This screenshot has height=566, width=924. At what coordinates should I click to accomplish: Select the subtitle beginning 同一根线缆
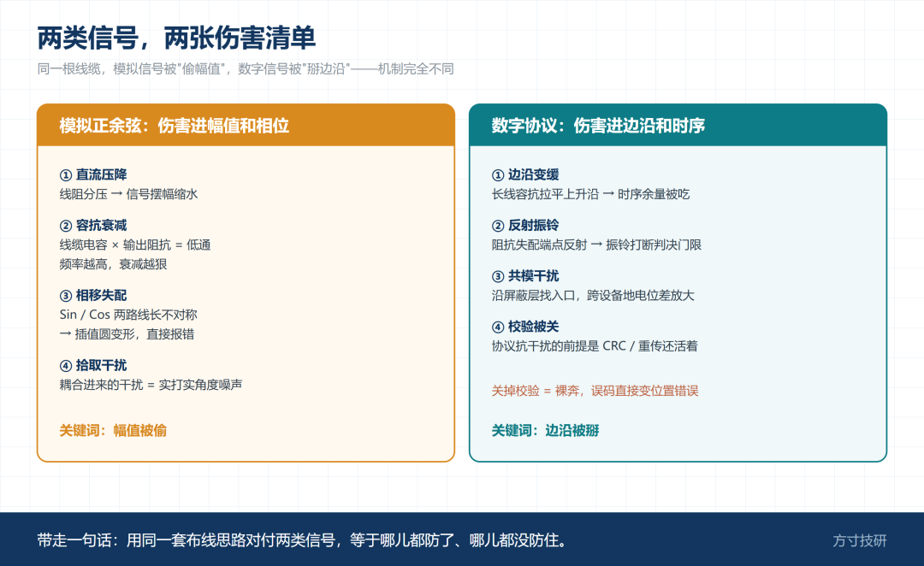246,69
